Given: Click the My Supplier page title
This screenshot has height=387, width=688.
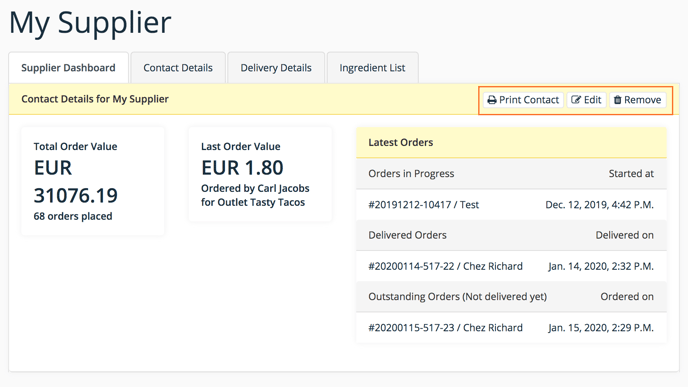Looking at the screenshot, I should point(90,23).
